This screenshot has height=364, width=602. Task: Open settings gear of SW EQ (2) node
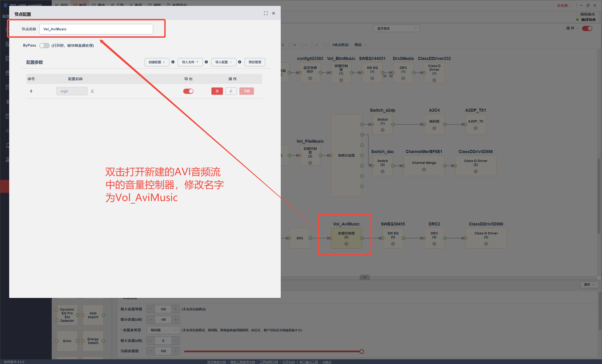coord(393,244)
